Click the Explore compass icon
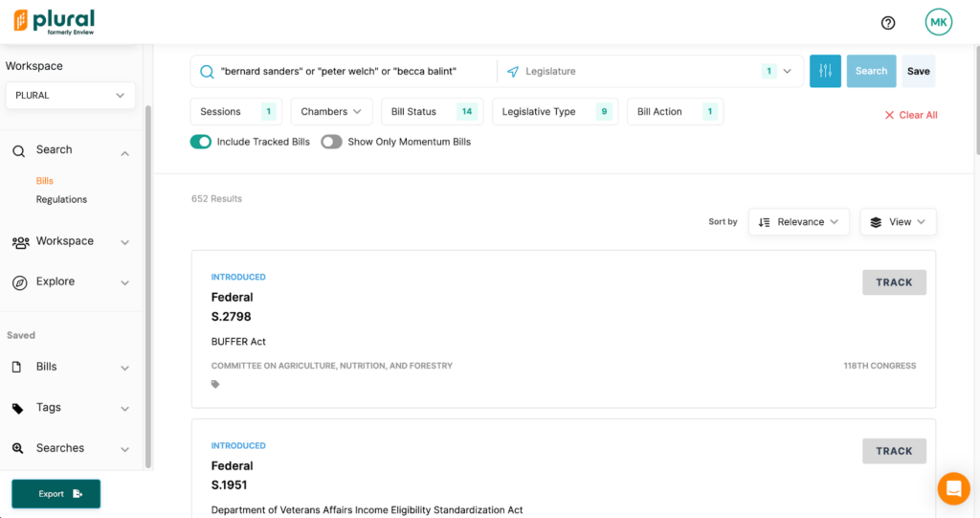The width and height of the screenshot is (980, 518). click(x=19, y=282)
